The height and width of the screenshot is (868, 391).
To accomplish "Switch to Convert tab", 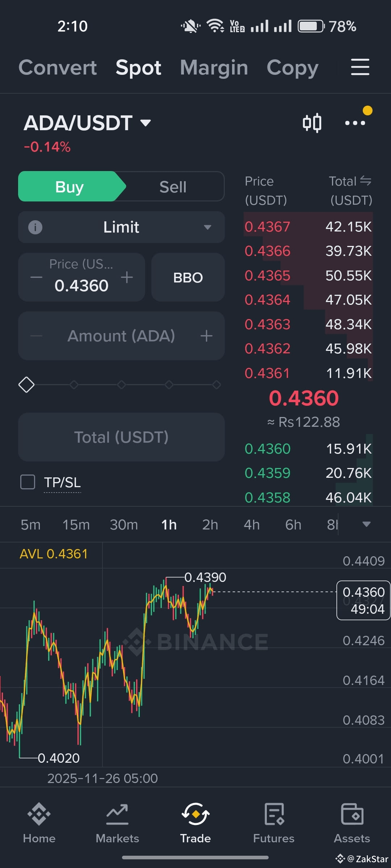I will tap(58, 68).
